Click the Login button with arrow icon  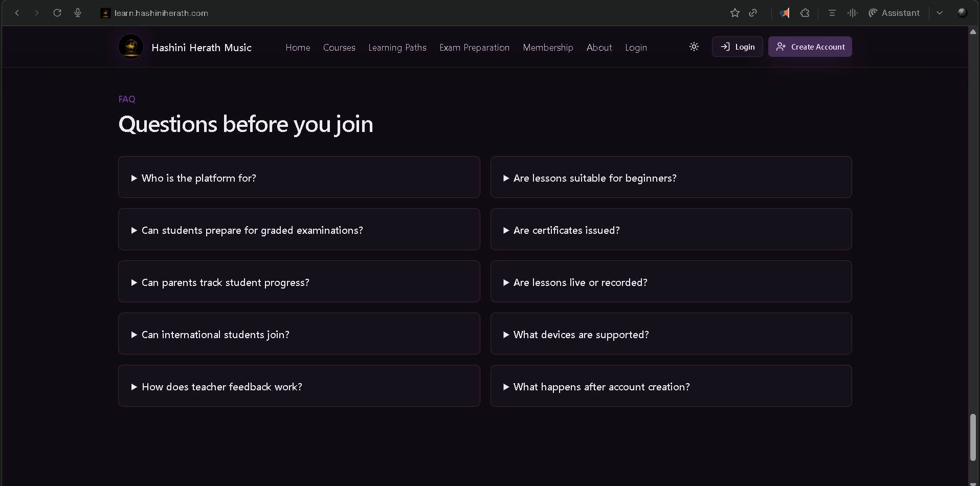[737, 47]
